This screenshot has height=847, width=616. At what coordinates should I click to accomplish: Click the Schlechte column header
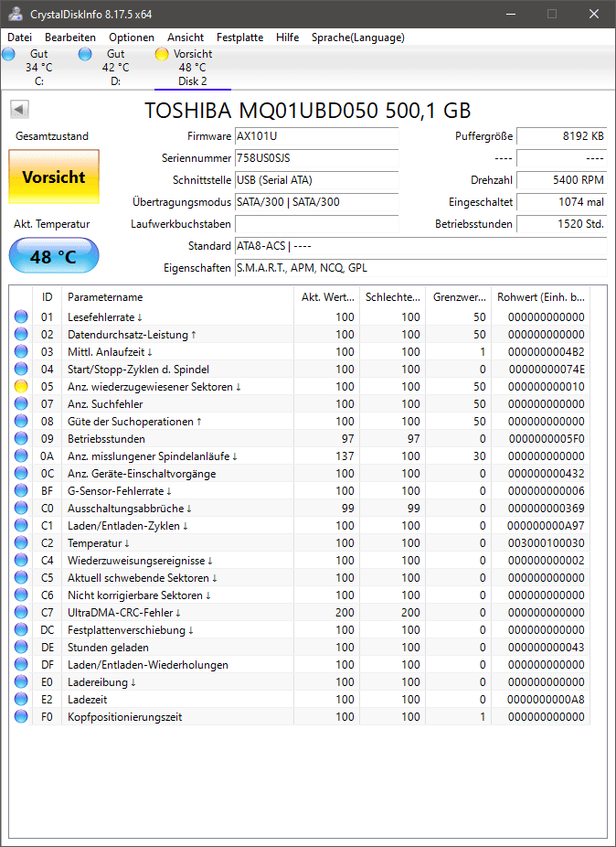pos(392,297)
